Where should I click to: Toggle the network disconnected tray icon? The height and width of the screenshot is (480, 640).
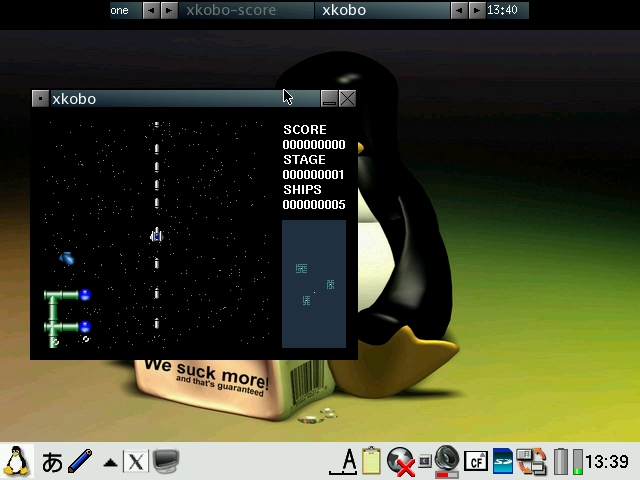(x=401, y=461)
